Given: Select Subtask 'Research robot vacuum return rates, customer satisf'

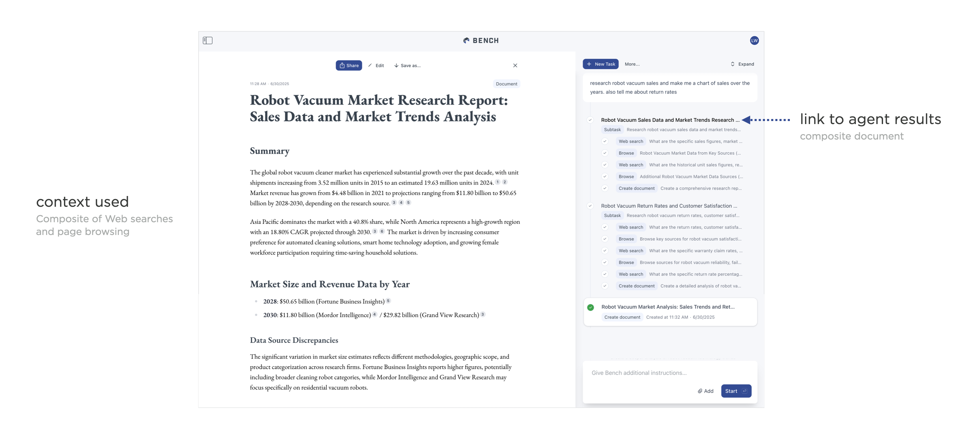Looking at the screenshot, I should point(670,215).
